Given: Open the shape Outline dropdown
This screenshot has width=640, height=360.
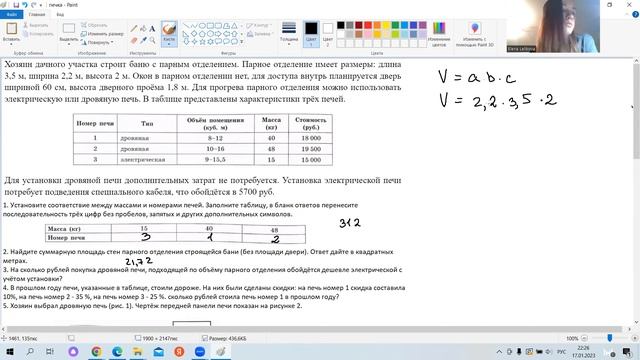Looking at the screenshot, I should click(x=258, y=26).
